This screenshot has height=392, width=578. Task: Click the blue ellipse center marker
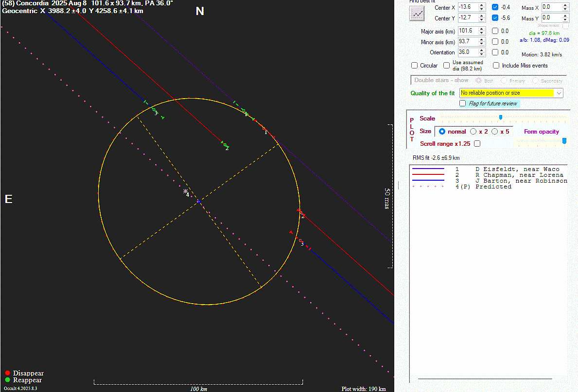click(x=198, y=202)
